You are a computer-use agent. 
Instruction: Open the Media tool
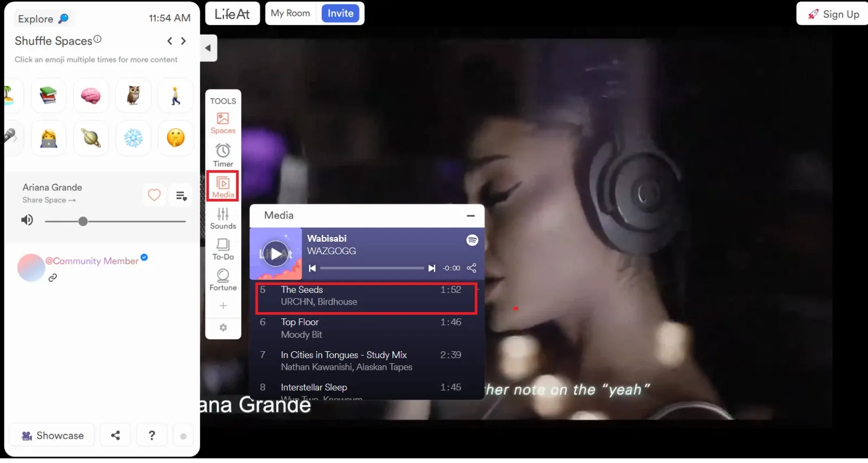pos(223,187)
